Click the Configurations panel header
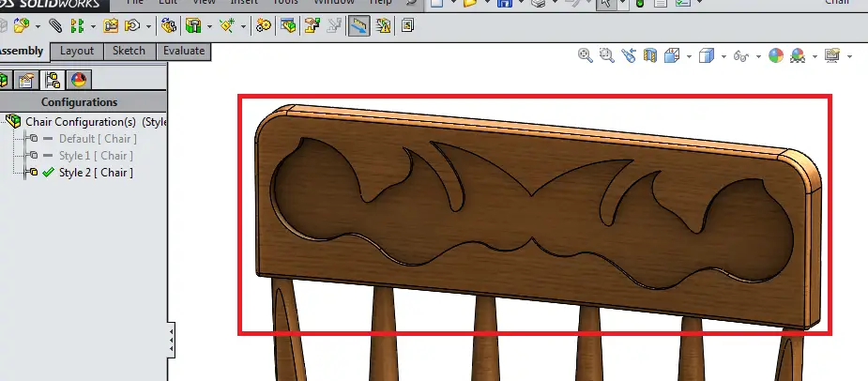Screen dimensions: 868x381 pos(83,102)
